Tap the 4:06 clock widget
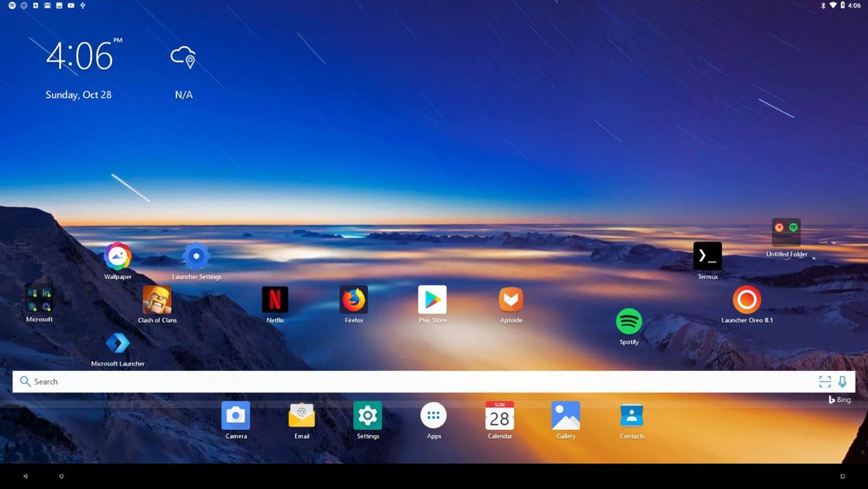Viewport: 868px width, 489px height. [x=83, y=56]
